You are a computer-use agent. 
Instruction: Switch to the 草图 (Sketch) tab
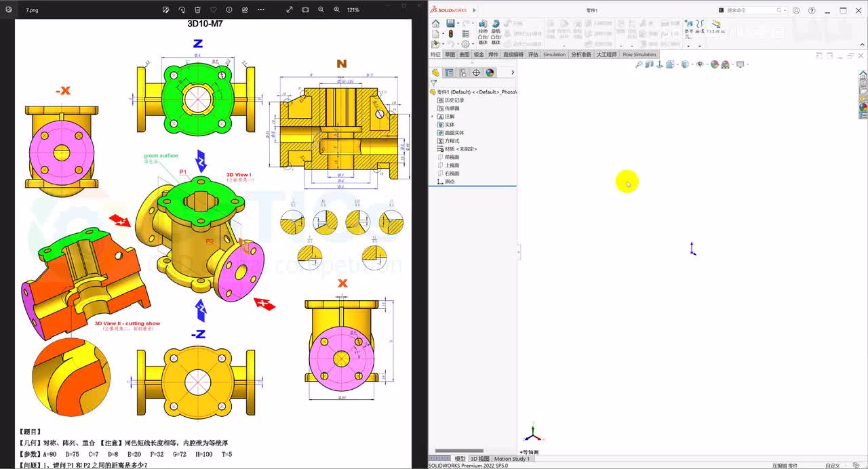450,54
